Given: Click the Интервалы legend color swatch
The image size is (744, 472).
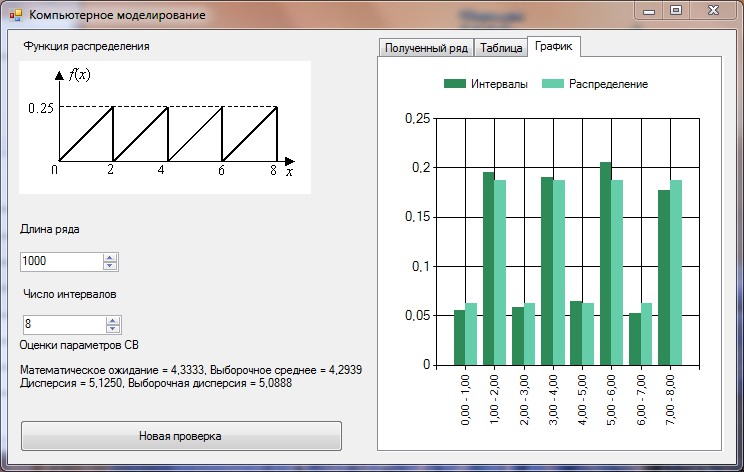Looking at the screenshot, I should (455, 84).
